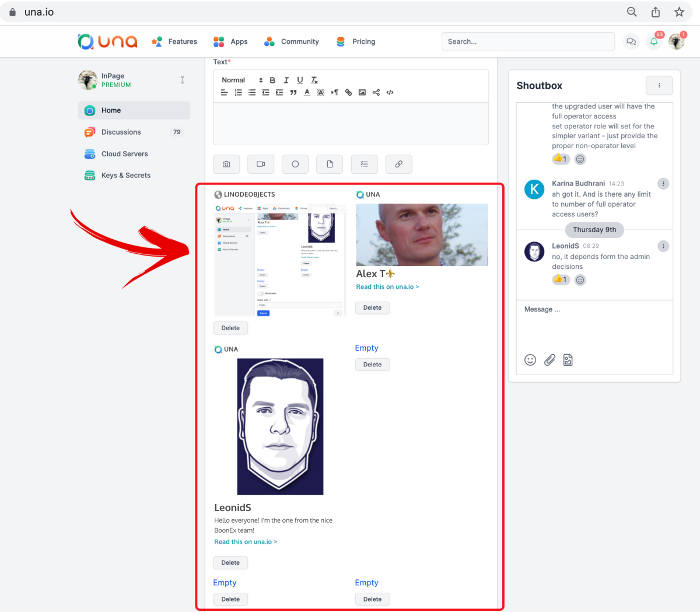Open the notifications bell icon
Screen dimensions: 700x612
click(x=654, y=42)
